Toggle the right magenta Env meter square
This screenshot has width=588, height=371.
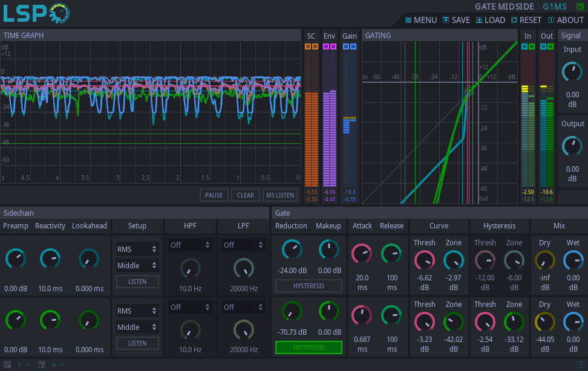333,47
